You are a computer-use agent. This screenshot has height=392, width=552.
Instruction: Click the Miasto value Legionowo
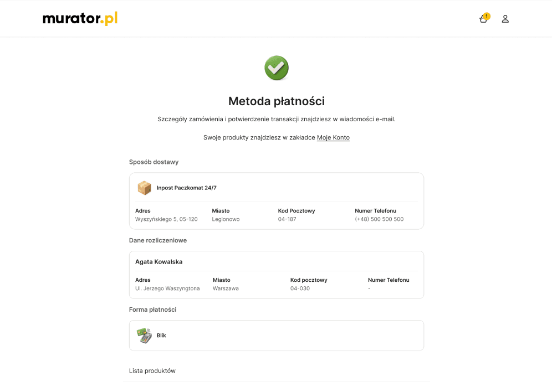coord(226,219)
